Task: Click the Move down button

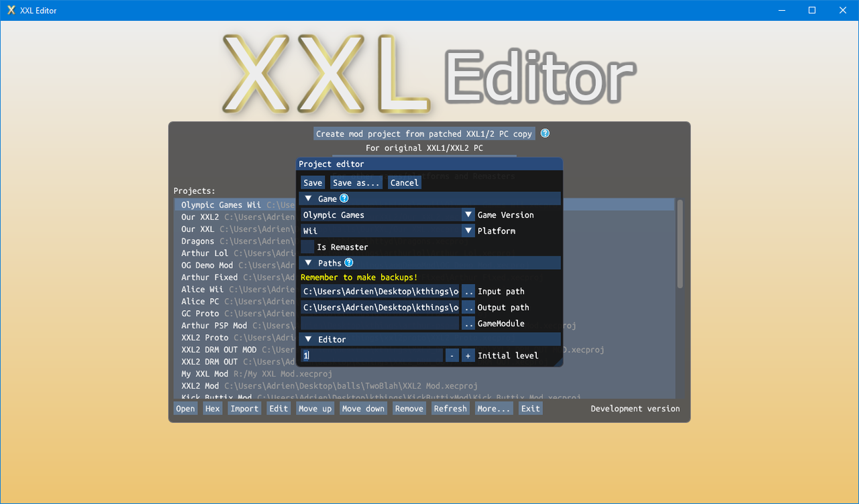Action: [364, 408]
